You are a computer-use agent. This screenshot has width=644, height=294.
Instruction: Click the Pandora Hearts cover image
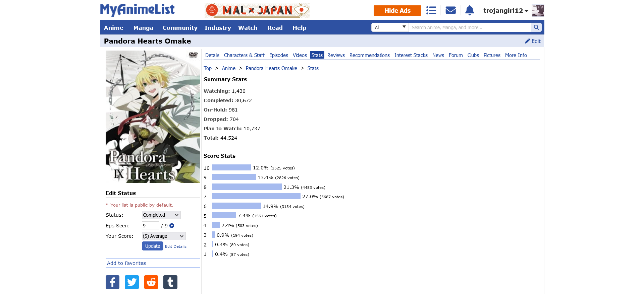click(153, 117)
